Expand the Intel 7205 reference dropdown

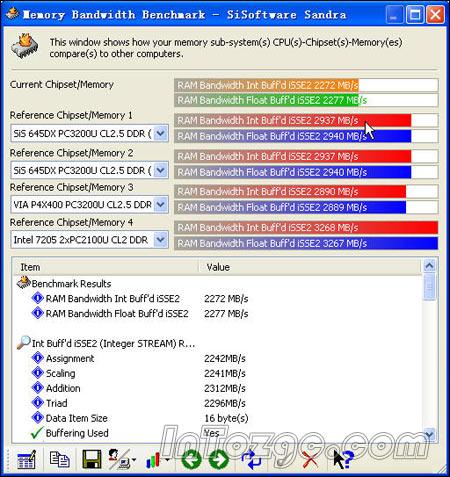coord(160,240)
